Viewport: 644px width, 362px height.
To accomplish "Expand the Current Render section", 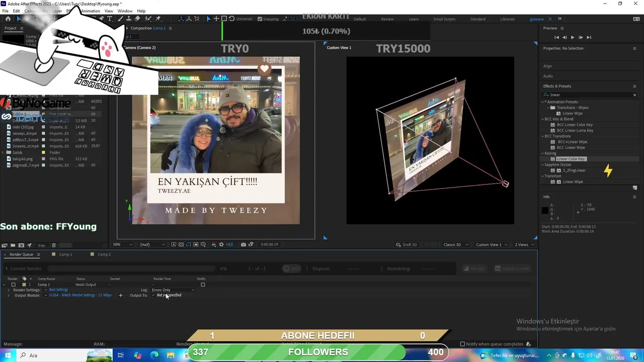I will [x=6, y=268].
